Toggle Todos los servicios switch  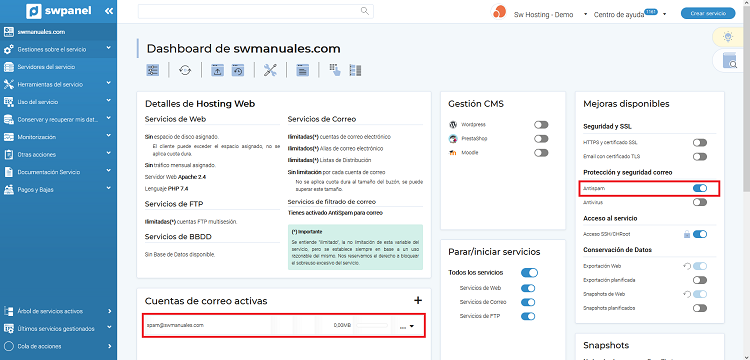[529, 273]
